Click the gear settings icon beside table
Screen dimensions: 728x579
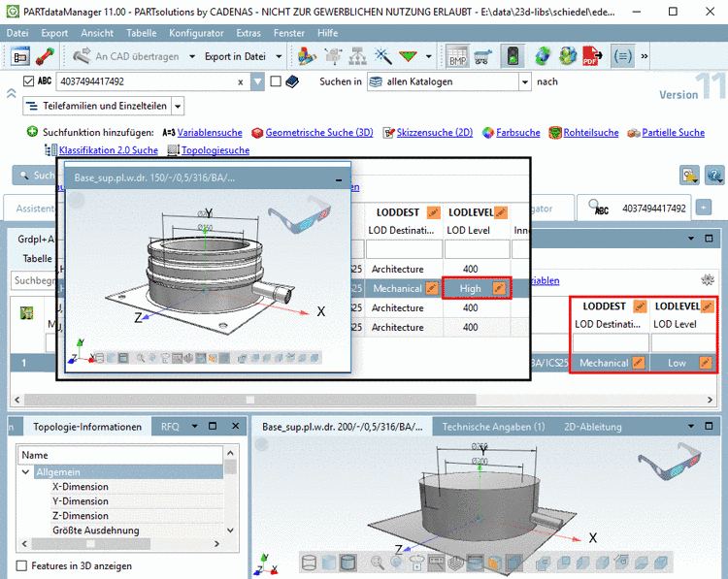coord(707,279)
